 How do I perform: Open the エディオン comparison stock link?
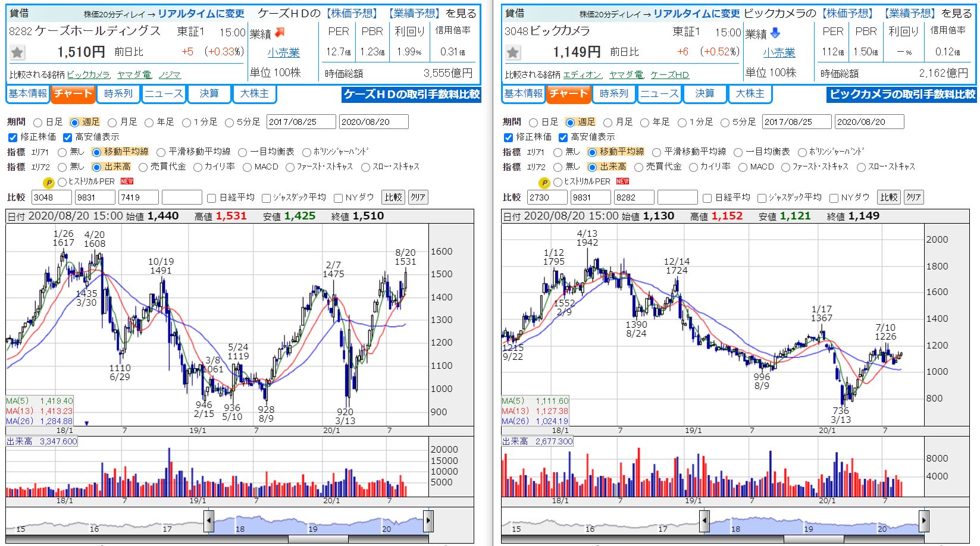pos(582,75)
